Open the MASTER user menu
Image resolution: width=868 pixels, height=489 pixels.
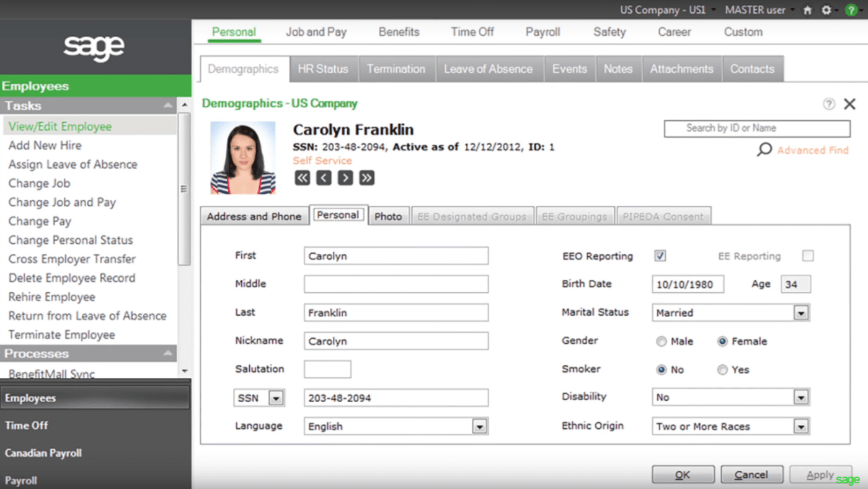(x=759, y=10)
